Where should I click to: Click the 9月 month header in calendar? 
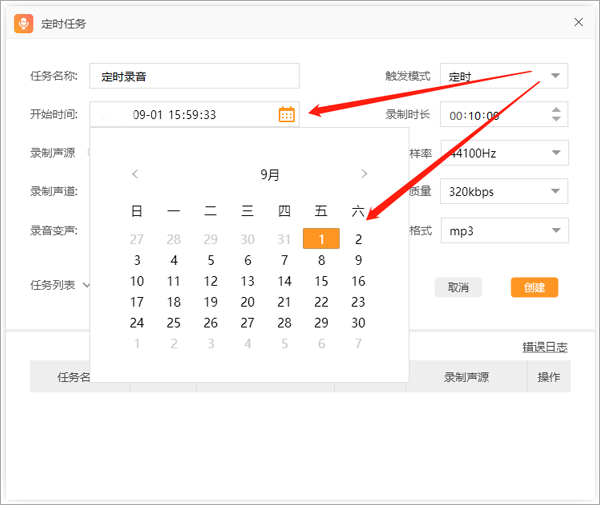coord(270,174)
